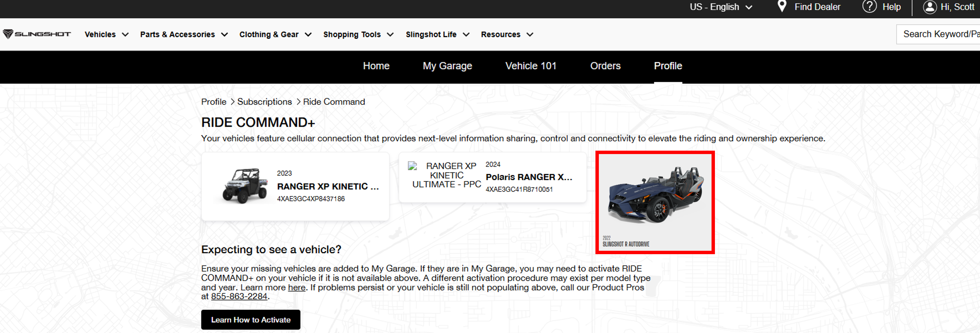The width and height of the screenshot is (980, 333).
Task: Expand the Resources menu
Action: 507,35
